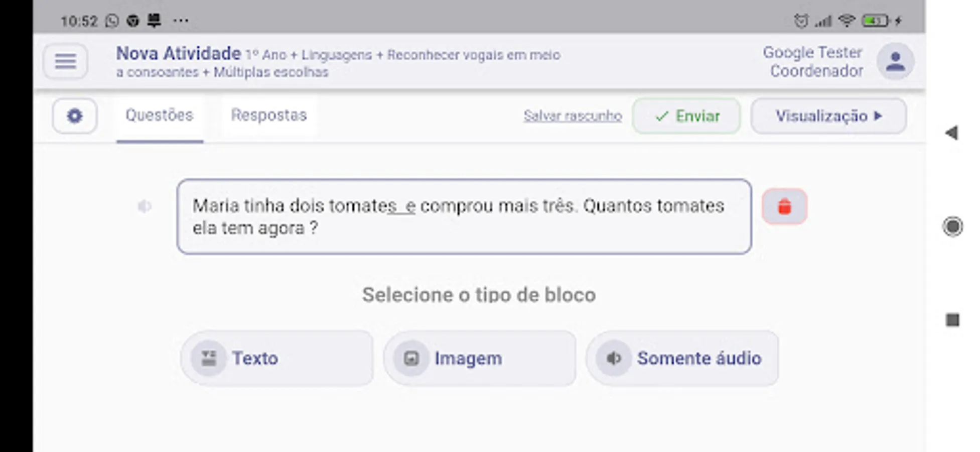Switch to the Questões tab
The width and height of the screenshot is (980, 452).
159,116
